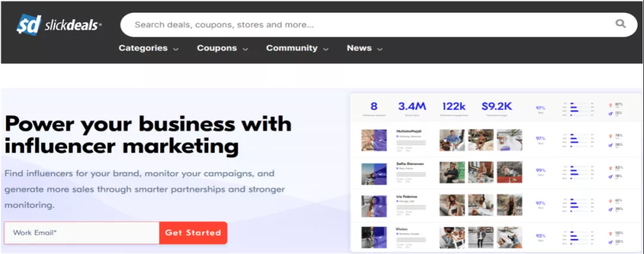Click the female gender icon in the summary row
Viewport: 644px width, 254px height.
(611, 104)
